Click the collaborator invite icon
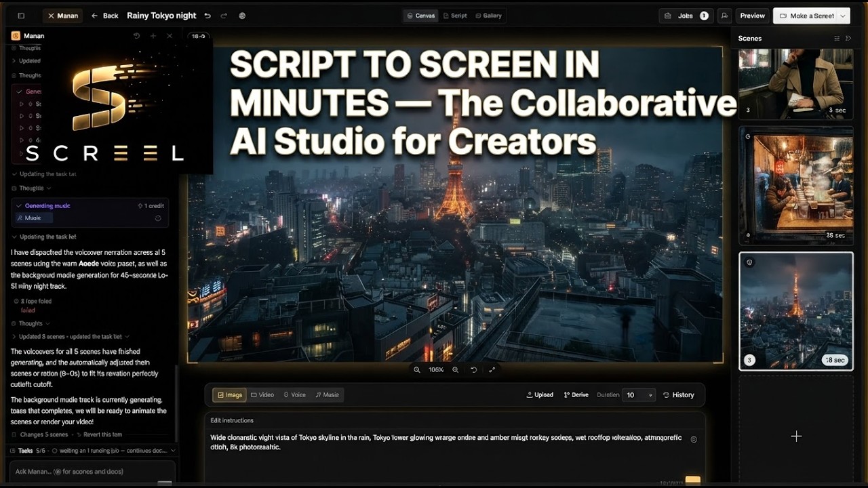This screenshot has width=868, height=488. (x=724, y=16)
